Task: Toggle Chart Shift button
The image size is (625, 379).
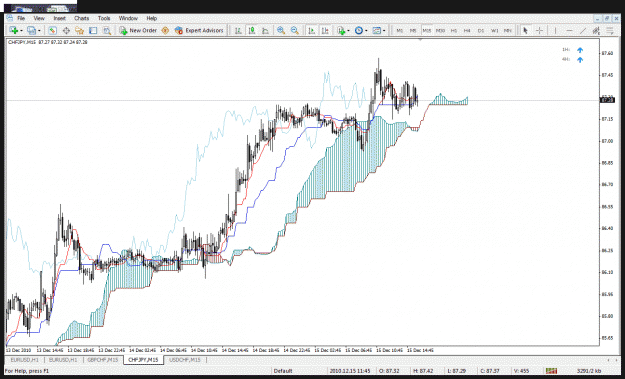Action: [325, 30]
